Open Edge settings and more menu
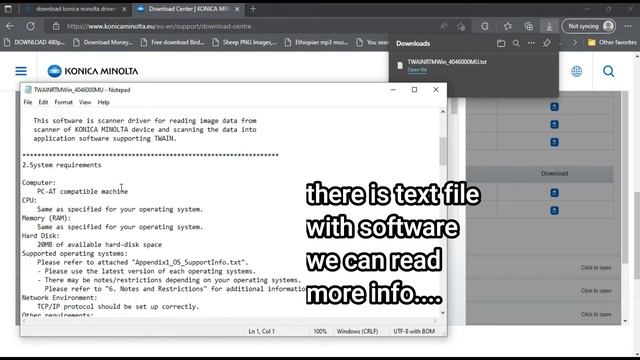 tap(628, 27)
